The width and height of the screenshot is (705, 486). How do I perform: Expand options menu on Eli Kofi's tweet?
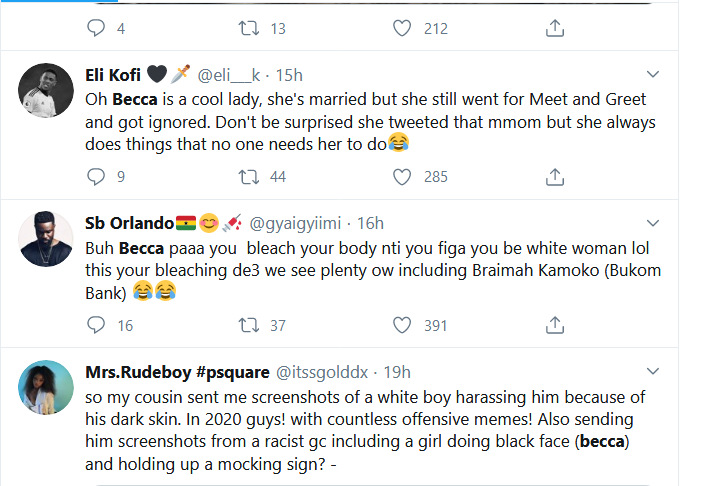click(x=653, y=75)
